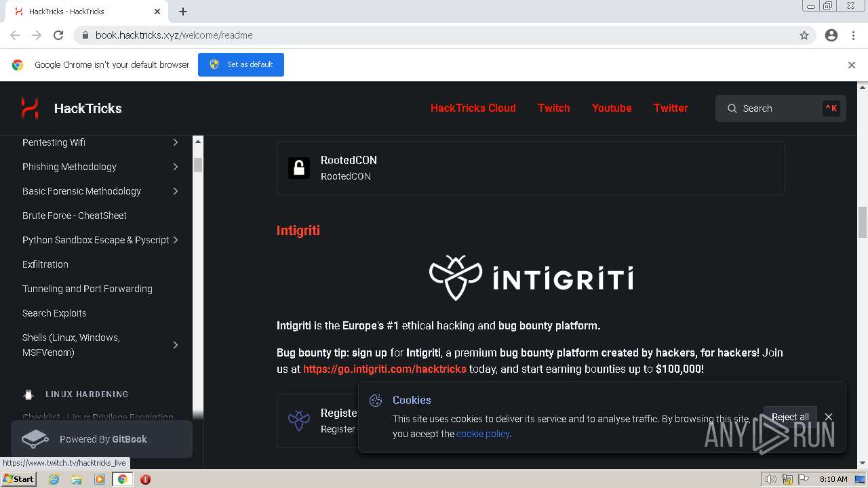Open the RootedCON card link
The width and height of the screenshot is (868, 488).
531,168
